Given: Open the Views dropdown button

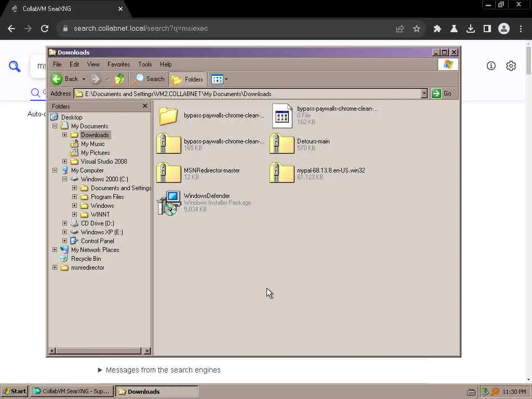Looking at the screenshot, I should pos(220,79).
